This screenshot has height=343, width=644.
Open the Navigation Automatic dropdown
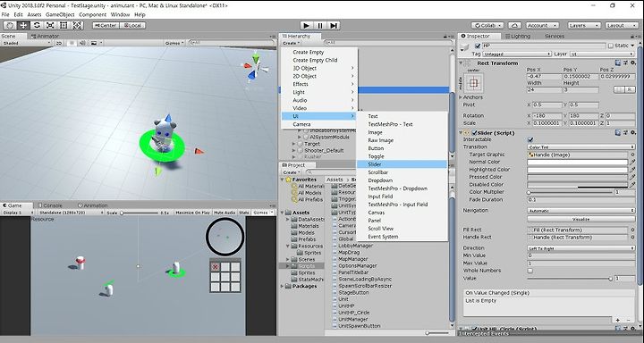(581, 211)
